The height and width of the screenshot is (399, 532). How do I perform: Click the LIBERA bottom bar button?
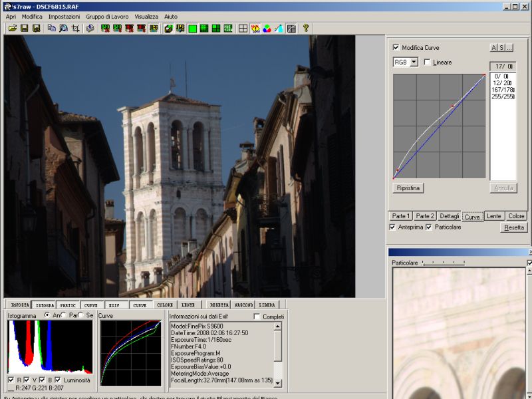pyautogui.click(x=267, y=305)
